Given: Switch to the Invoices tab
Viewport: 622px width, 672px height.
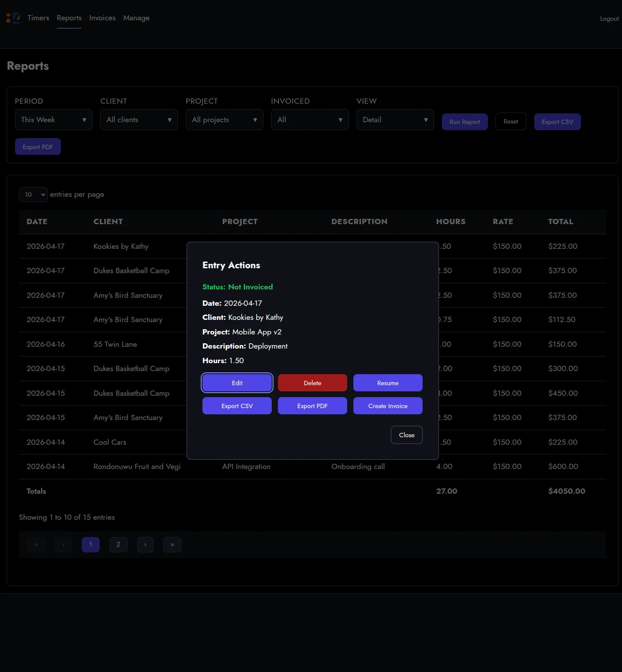Looking at the screenshot, I should click(x=102, y=18).
